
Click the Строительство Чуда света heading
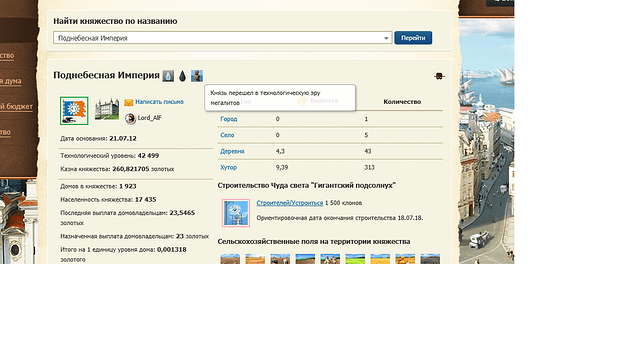307,185
